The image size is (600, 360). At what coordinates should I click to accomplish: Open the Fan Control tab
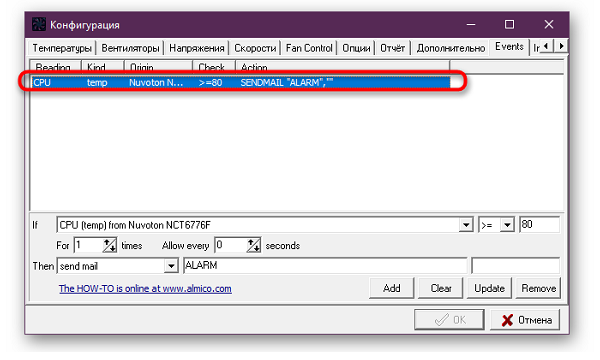(309, 48)
